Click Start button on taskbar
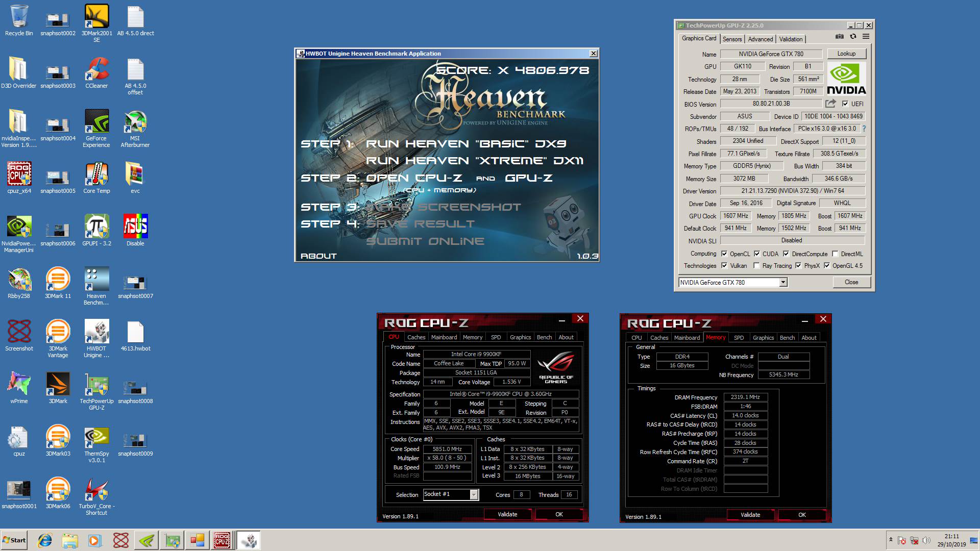This screenshot has height=551, width=980. [x=14, y=540]
